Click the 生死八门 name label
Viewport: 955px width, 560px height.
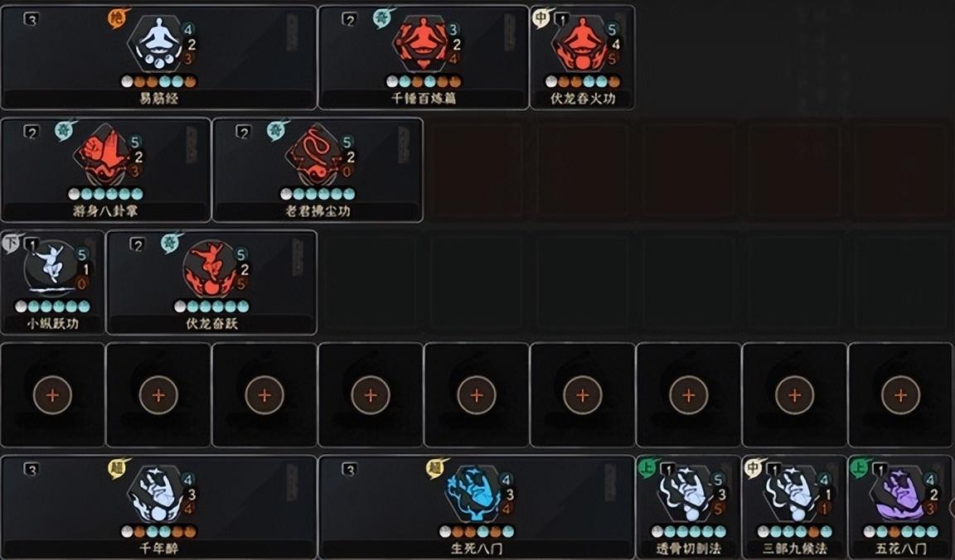(x=477, y=548)
